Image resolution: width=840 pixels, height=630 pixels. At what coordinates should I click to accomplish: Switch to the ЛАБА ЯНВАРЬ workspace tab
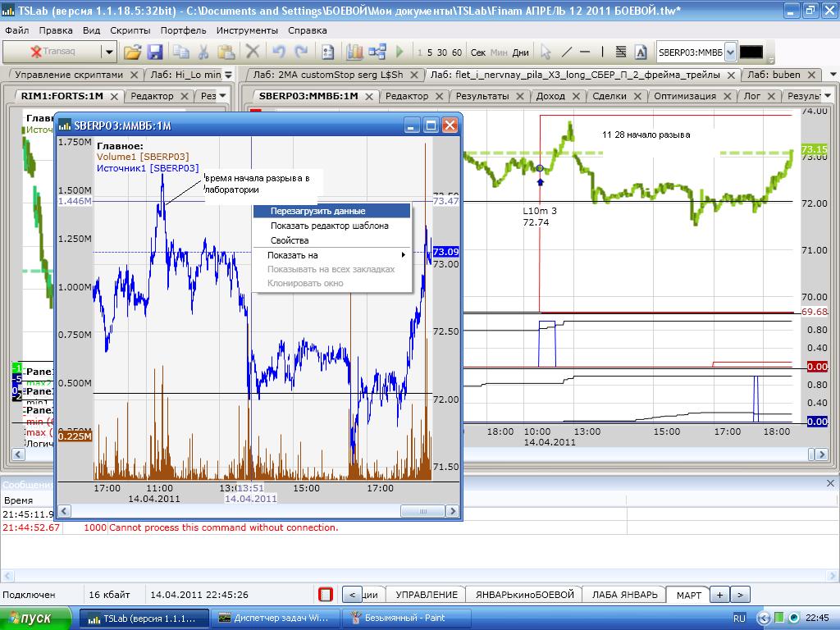pyautogui.click(x=624, y=595)
